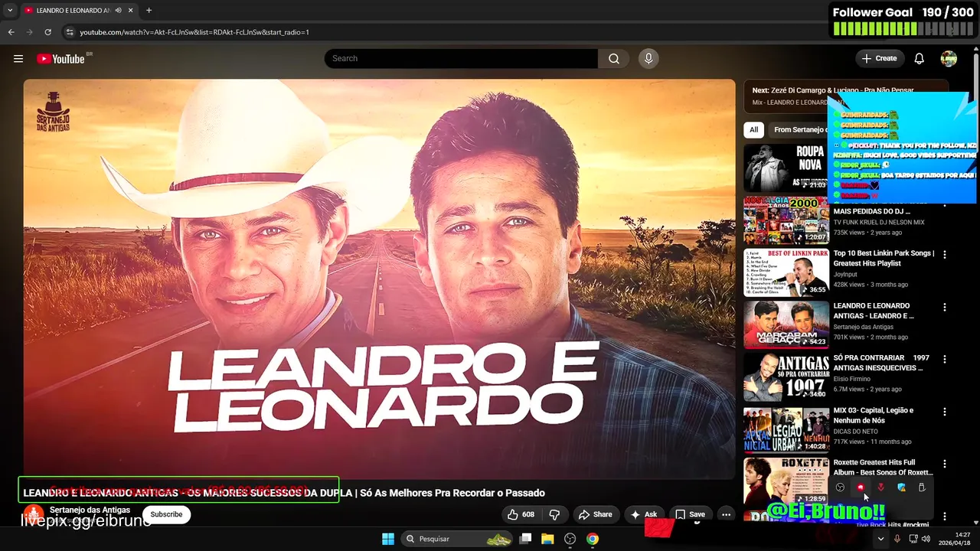Screen dimensions: 980x551
Task: Subscribe to Sertanejo das Antigas
Action: point(166,515)
